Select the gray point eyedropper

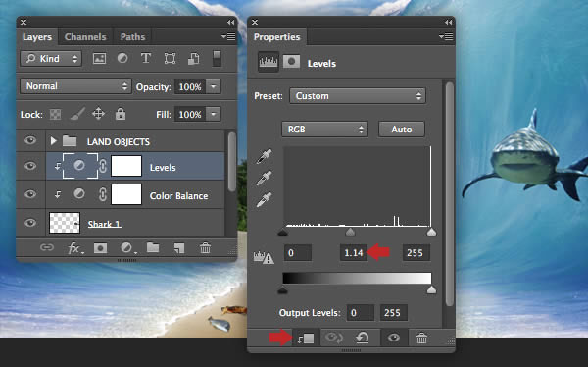(x=264, y=178)
